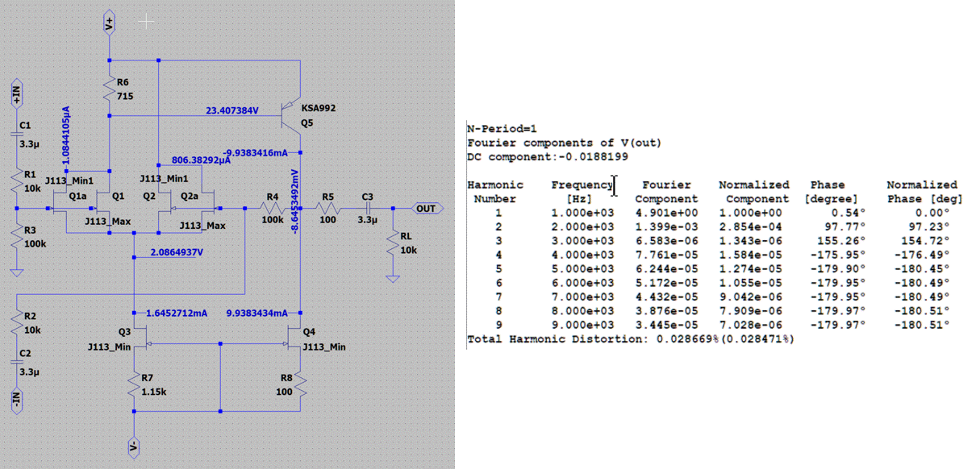Viewport: 980px width, 469px height.
Task: Select the 3.000e+03 frequency cell
Action: [582, 240]
